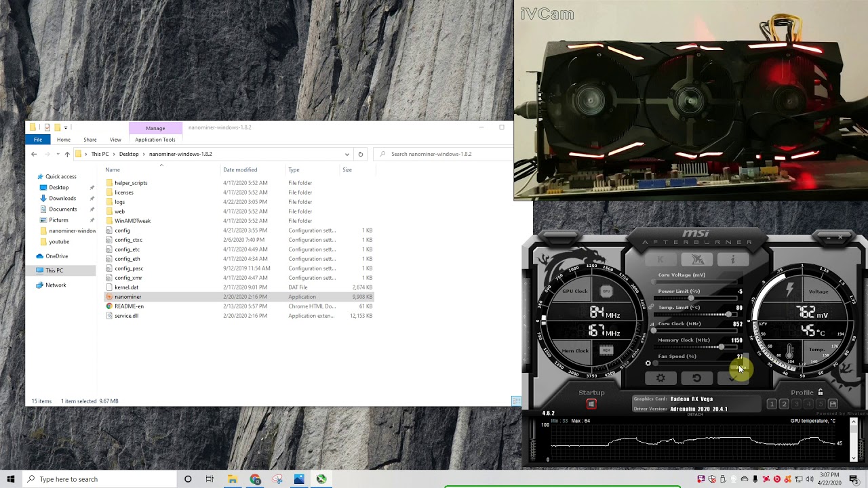Toggle fan speed auto gear icon
This screenshot has height=488, width=868.
648,363
